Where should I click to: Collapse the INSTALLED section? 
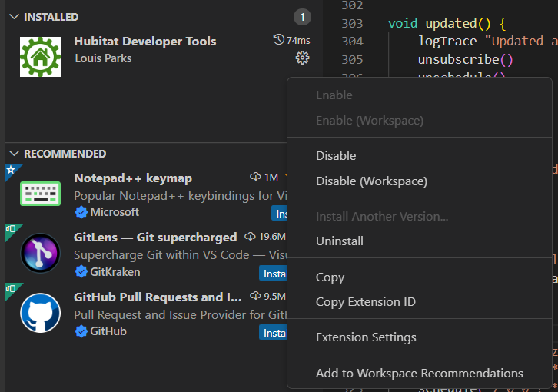pyautogui.click(x=15, y=17)
